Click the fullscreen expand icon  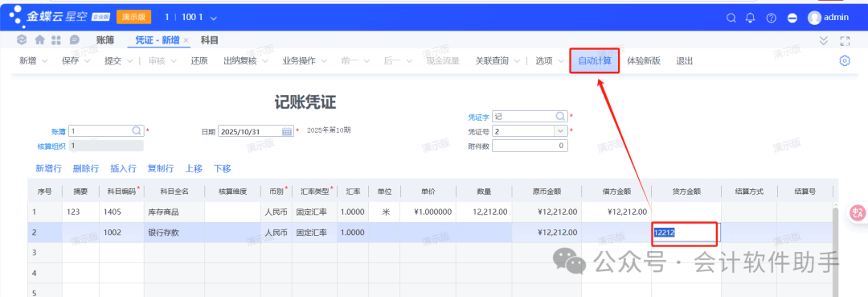(x=845, y=40)
